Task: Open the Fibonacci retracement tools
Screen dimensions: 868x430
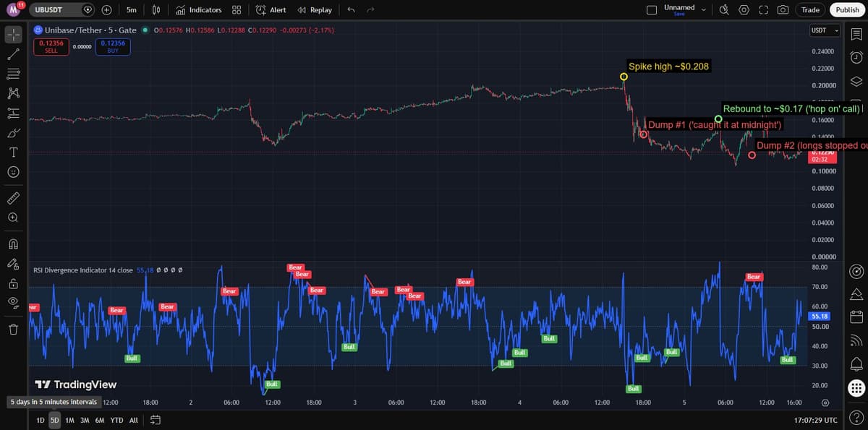Action: pos(12,74)
